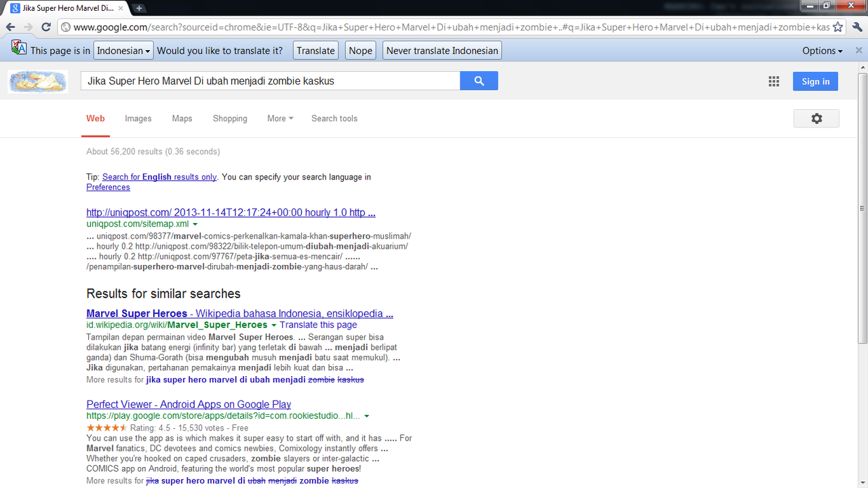The image size is (868, 488).
Task: Select the Web results tab
Action: (96, 119)
